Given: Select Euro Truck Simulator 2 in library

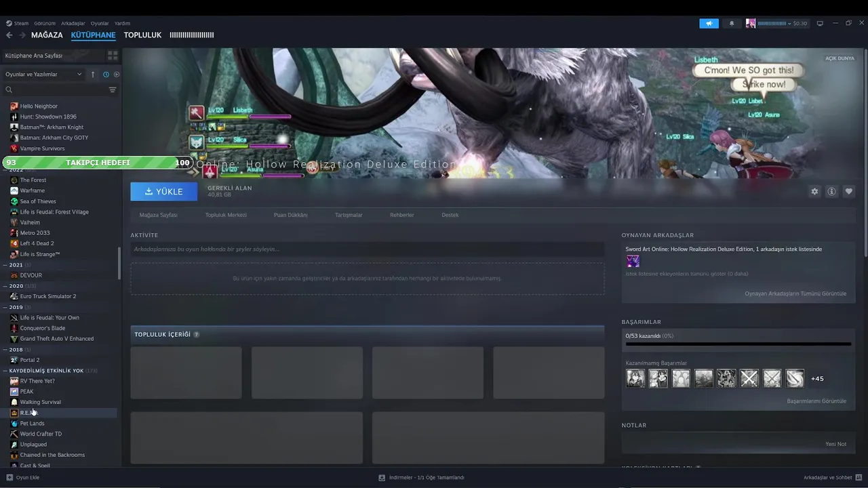Looking at the screenshot, I should click(x=47, y=296).
